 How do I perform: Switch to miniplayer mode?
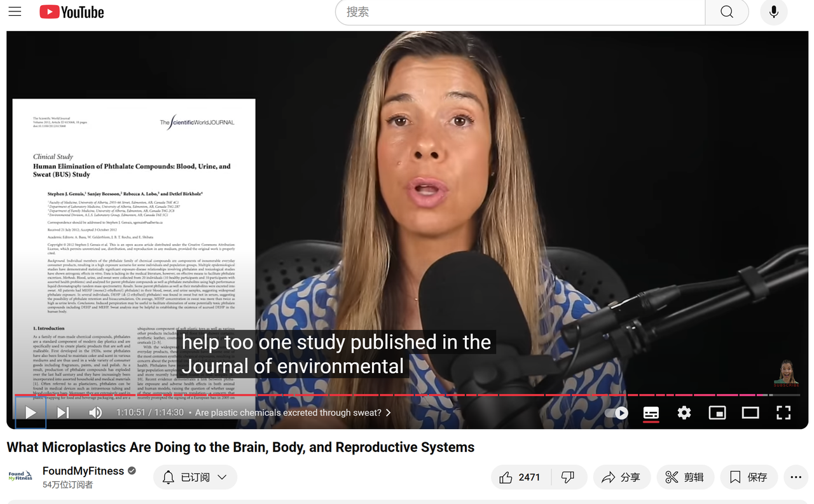(717, 413)
